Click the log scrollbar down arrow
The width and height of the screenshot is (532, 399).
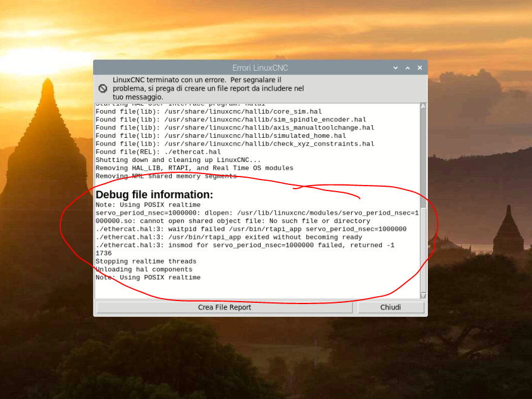pyautogui.click(x=423, y=296)
